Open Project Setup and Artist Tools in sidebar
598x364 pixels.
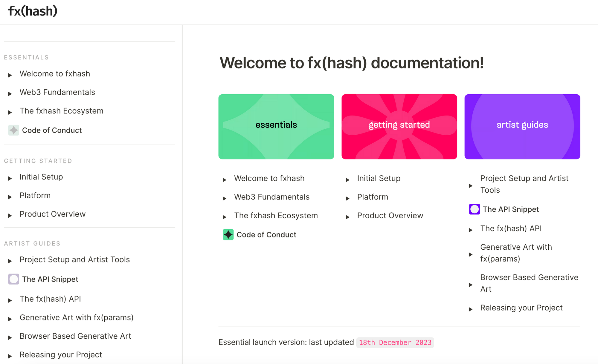(75, 259)
